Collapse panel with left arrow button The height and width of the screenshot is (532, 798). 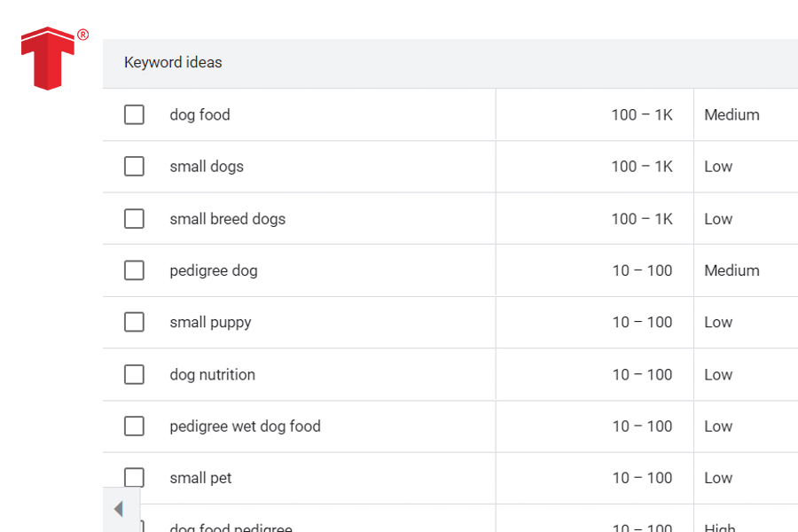click(119, 509)
